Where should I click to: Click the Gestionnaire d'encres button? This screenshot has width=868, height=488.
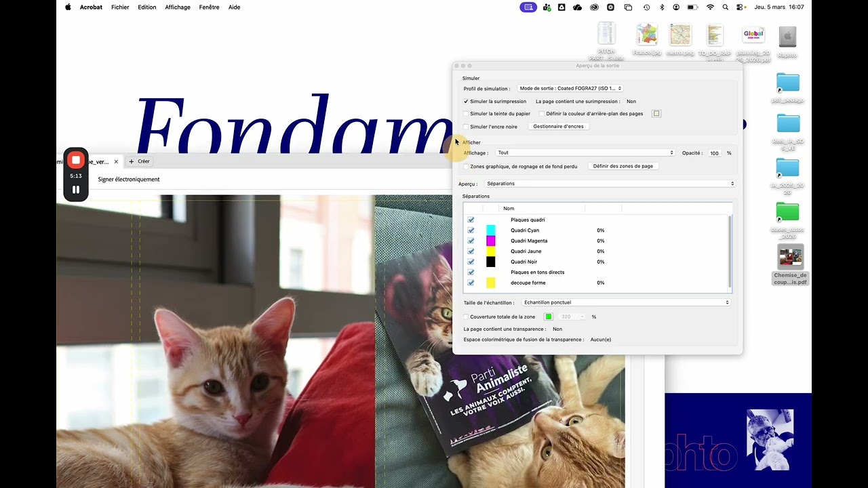tap(558, 127)
